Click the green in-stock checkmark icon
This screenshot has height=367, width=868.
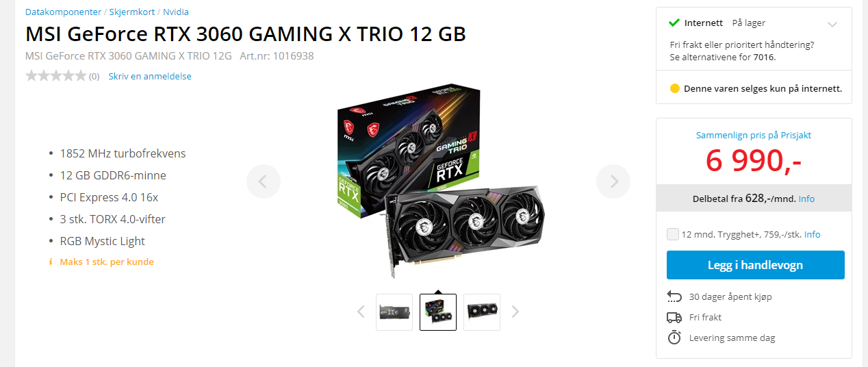(x=674, y=23)
